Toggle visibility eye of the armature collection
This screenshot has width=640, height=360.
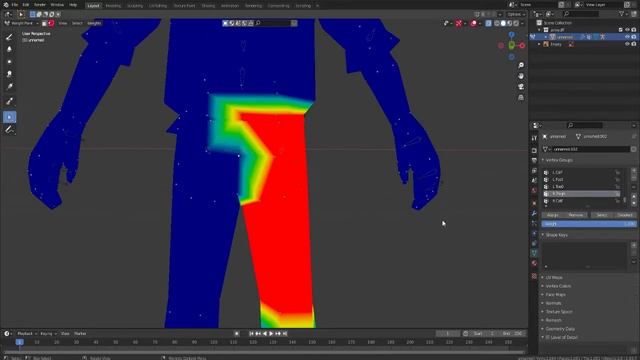tap(627, 30)
